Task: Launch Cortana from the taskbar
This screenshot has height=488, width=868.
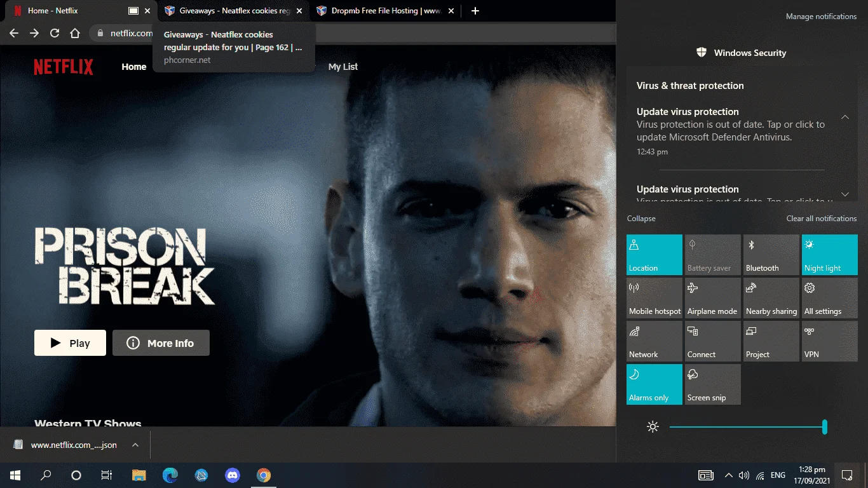Action: 76,475
